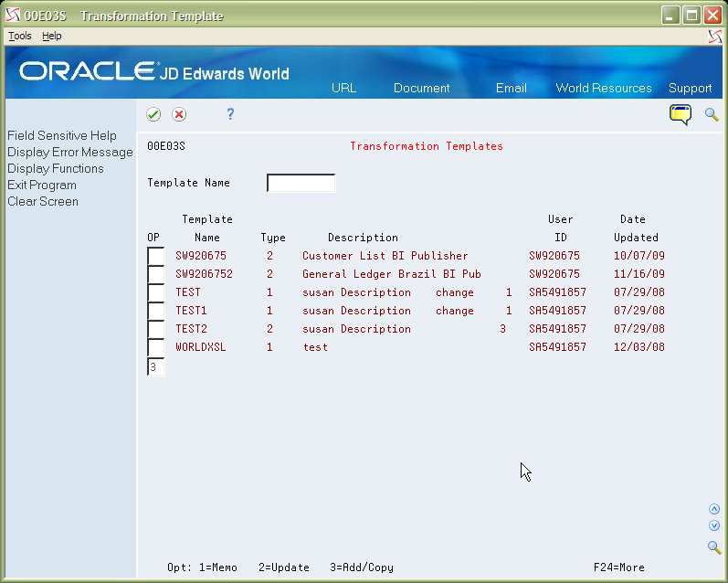The height and width of the screenshot is (583, 728).
Task: Click date updated 10/07/09
Action: [639, 256]
